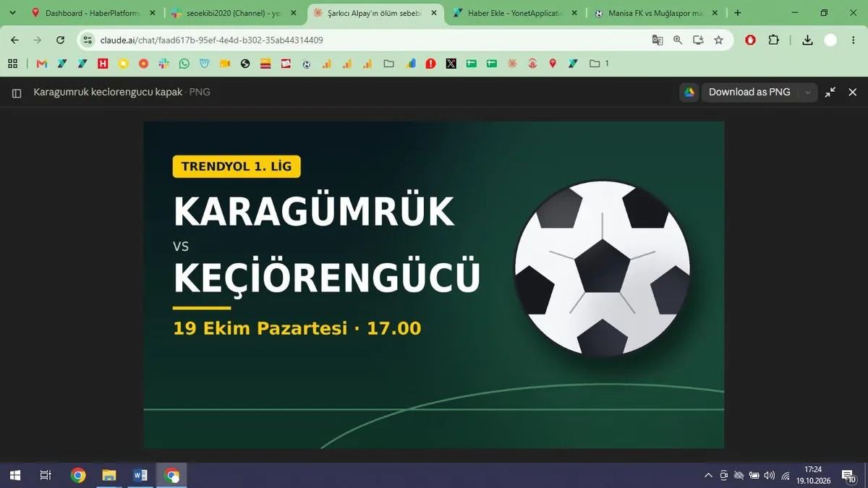
Task: Open the red location pin bookmark
Action: (553, 64)
